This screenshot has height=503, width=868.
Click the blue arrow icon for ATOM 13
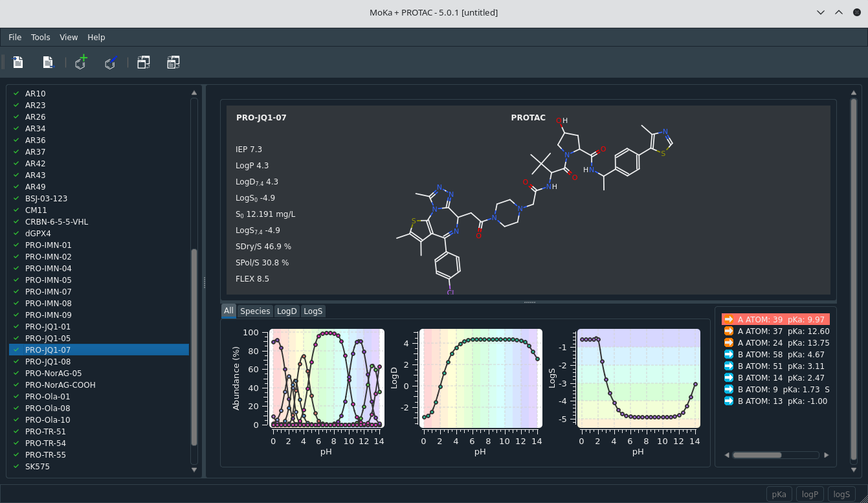(x=729, y=401)
